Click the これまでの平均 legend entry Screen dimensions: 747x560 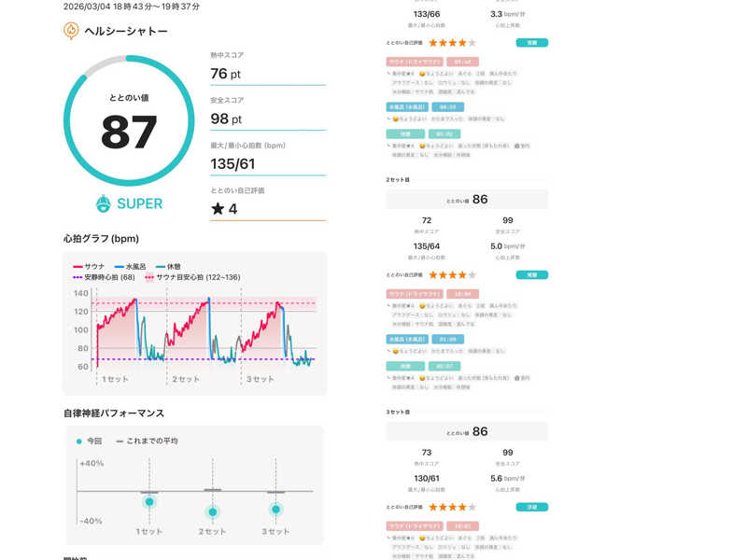pyautogui.click(x=146, y=441)
